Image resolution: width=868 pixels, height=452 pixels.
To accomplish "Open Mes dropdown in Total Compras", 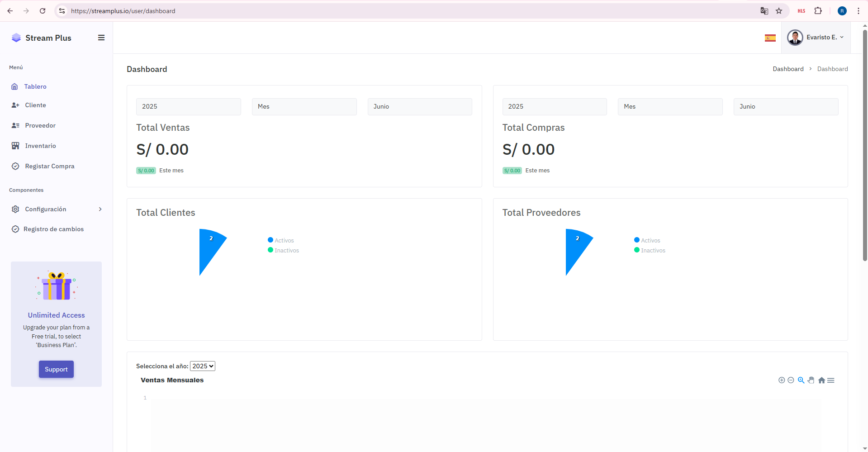I will (670, 107).
